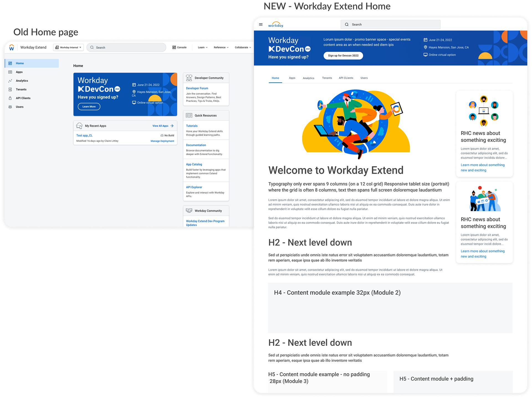Click Learn more link in first RHC news card

click(482, 168)
